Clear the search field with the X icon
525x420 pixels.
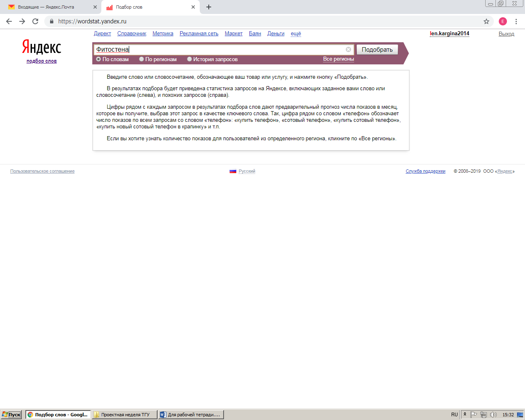pyautogui.click(x=348, y=50)
